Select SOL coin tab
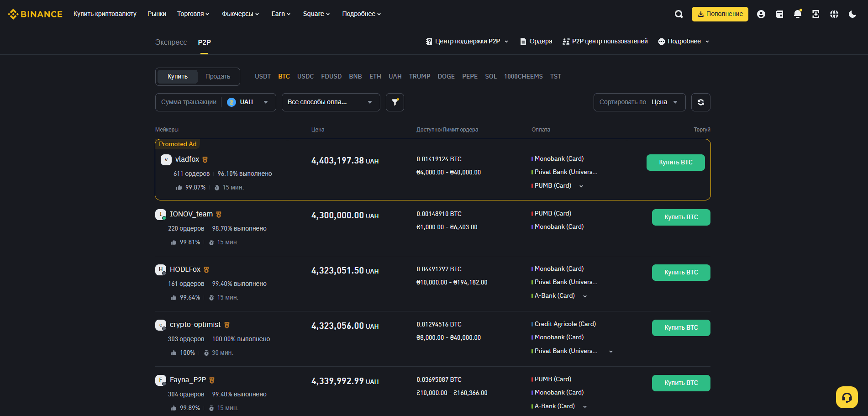The height and width of the screenshot is (416, 868). point(491,77)
